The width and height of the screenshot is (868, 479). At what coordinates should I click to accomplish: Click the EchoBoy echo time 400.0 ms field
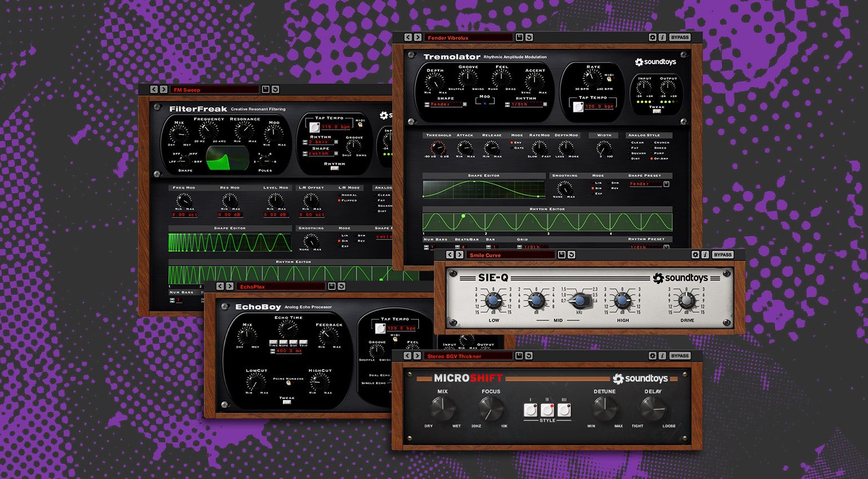290,351
